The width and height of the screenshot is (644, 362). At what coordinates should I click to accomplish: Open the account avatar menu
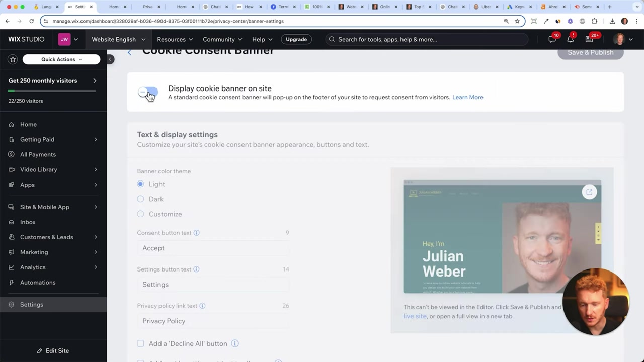[623, 39]
